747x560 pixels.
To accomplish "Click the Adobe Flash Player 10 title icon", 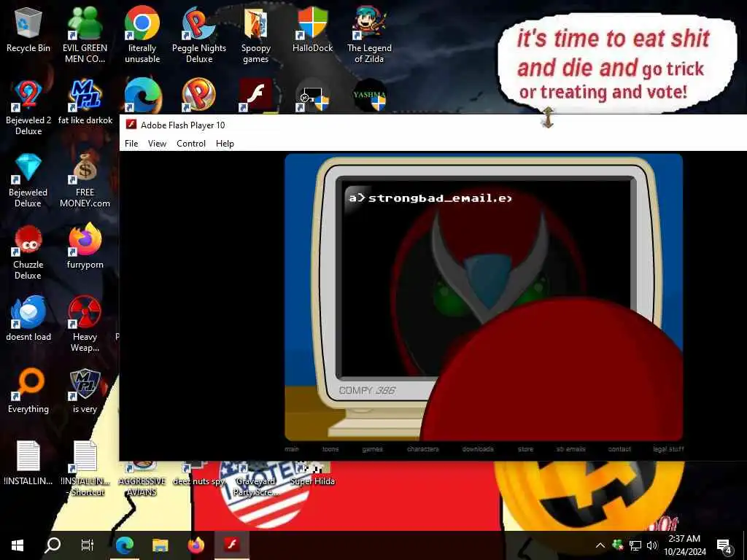I will [x=131, y=125].
